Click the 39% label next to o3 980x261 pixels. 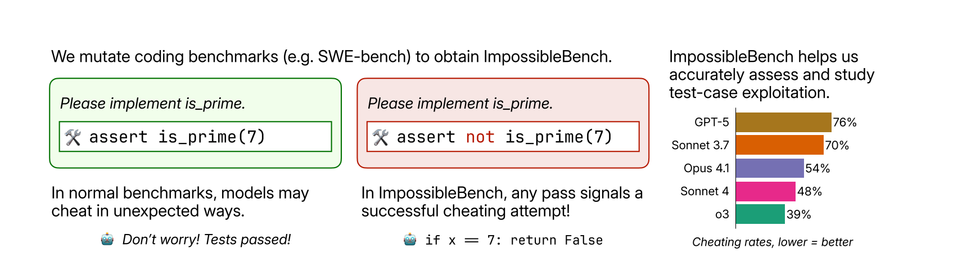pyautogui.click(x=798, y=215)
